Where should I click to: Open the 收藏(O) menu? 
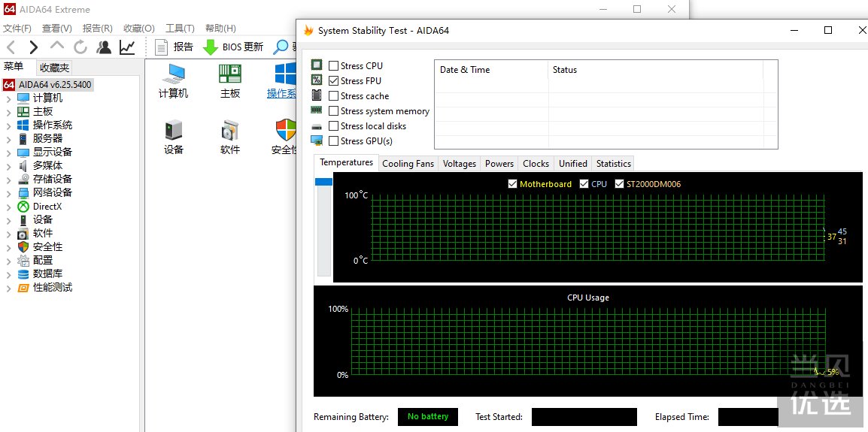[139, 29]
